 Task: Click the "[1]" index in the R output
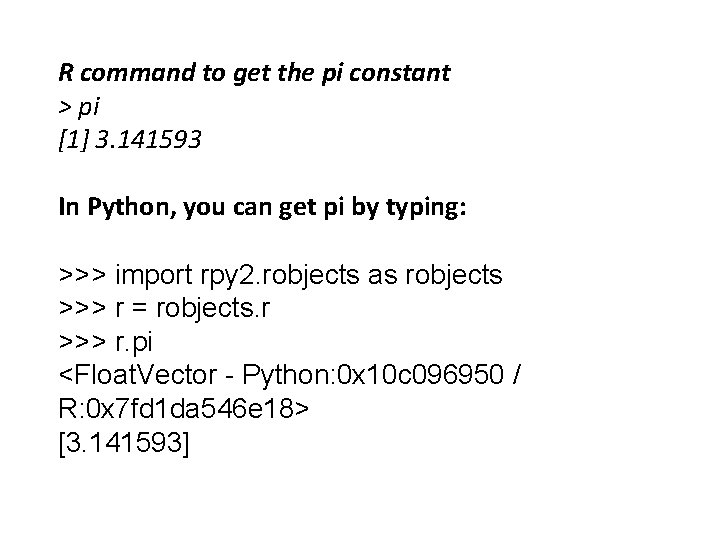pos(71,140)
